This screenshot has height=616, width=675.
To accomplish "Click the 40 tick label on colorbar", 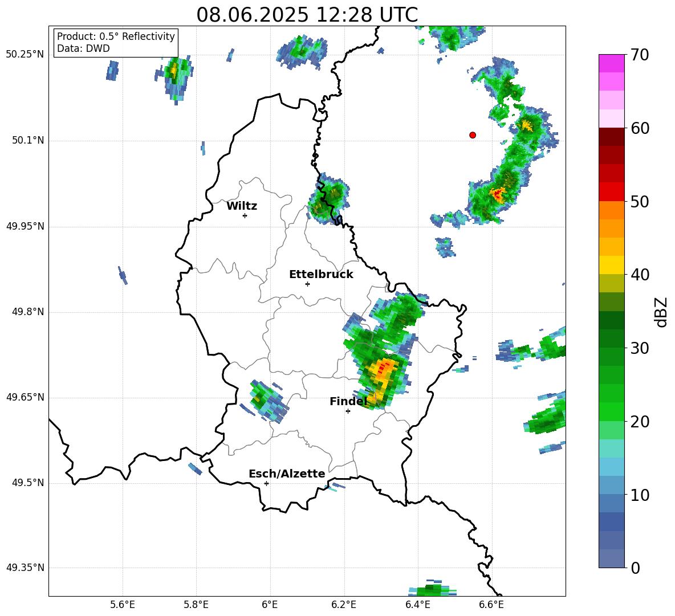I will 640,275.
